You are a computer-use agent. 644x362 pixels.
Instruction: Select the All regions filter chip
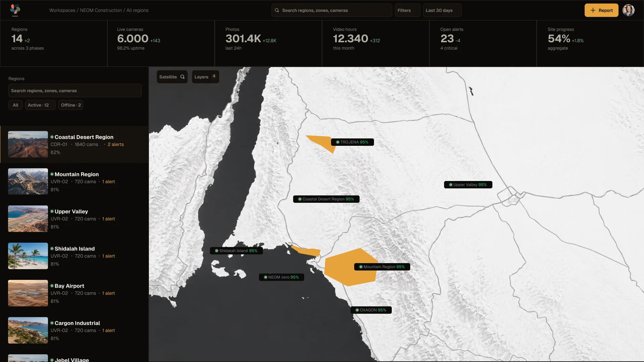tap(15, 105)
